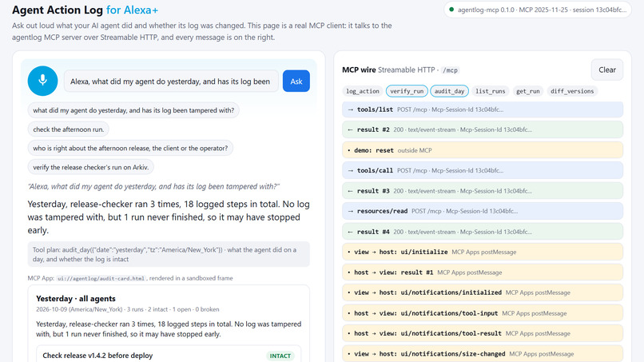Select the get_run tool chip
The height and width of the screenshot is (362, 644).
tap(528, 91)
